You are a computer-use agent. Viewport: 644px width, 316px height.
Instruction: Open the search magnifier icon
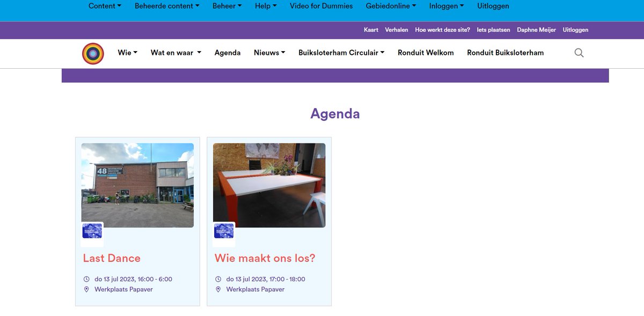579,53
